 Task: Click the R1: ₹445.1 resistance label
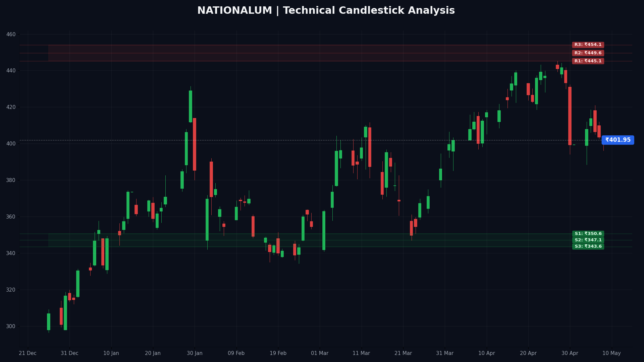[588, 61]
